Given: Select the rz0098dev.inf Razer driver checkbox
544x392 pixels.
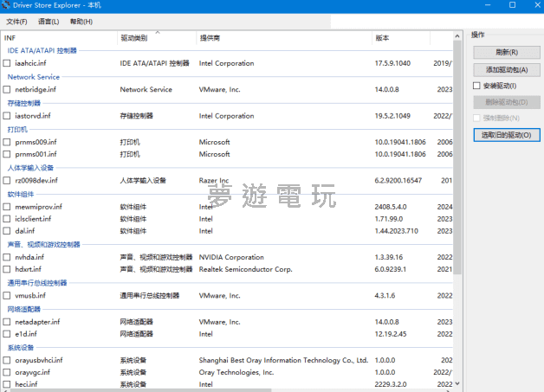Looking at the screenshot, I should [8, 181].
